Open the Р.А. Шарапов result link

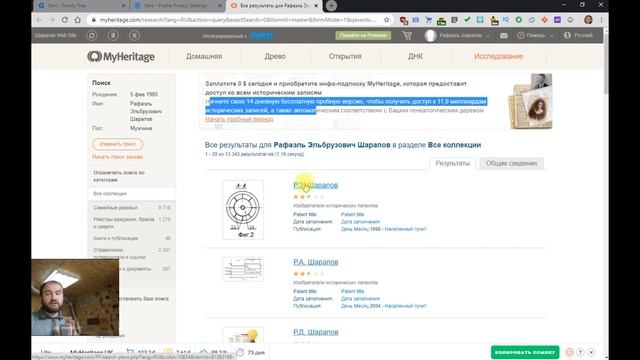pos(316,262)
